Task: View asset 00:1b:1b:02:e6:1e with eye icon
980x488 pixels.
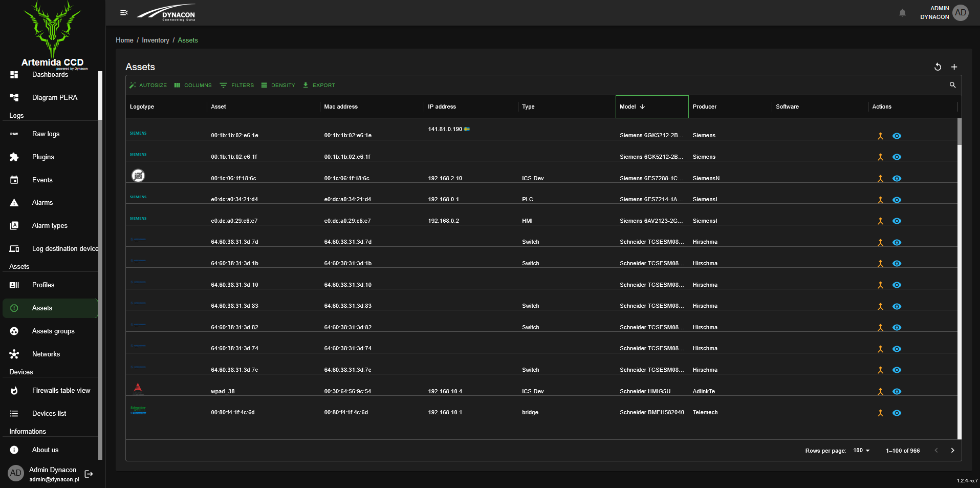Action: pos(897,136)
